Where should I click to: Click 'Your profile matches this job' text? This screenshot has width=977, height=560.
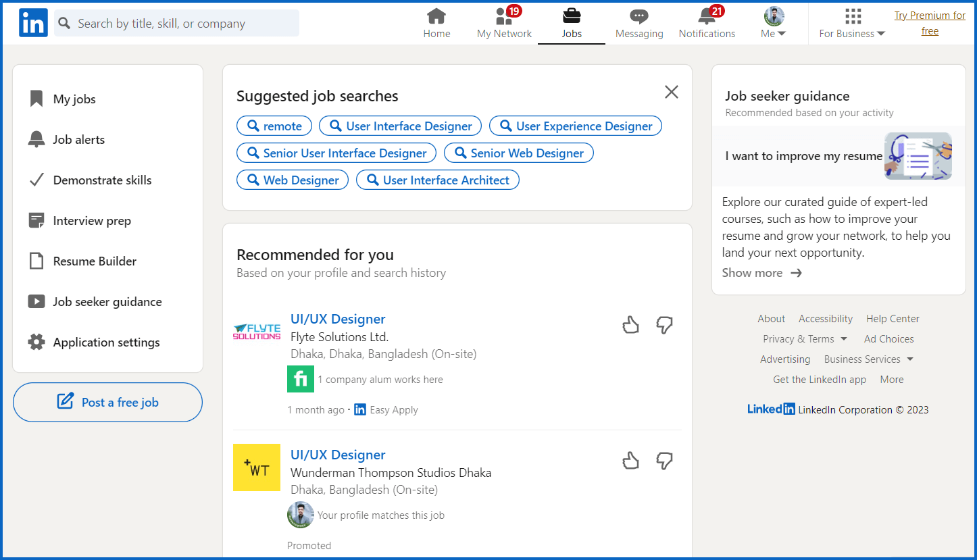coord(381,515)
